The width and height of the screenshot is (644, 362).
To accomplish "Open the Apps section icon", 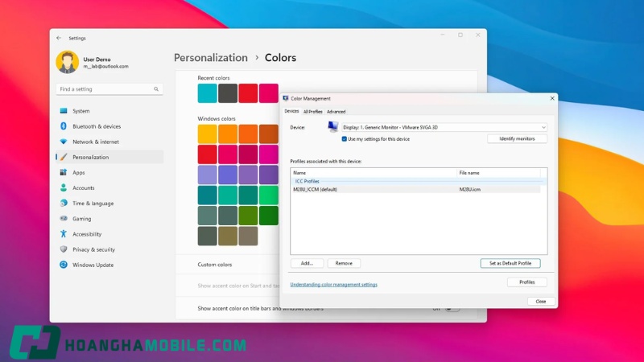I will pyautogui.click(x=64, y=172).
